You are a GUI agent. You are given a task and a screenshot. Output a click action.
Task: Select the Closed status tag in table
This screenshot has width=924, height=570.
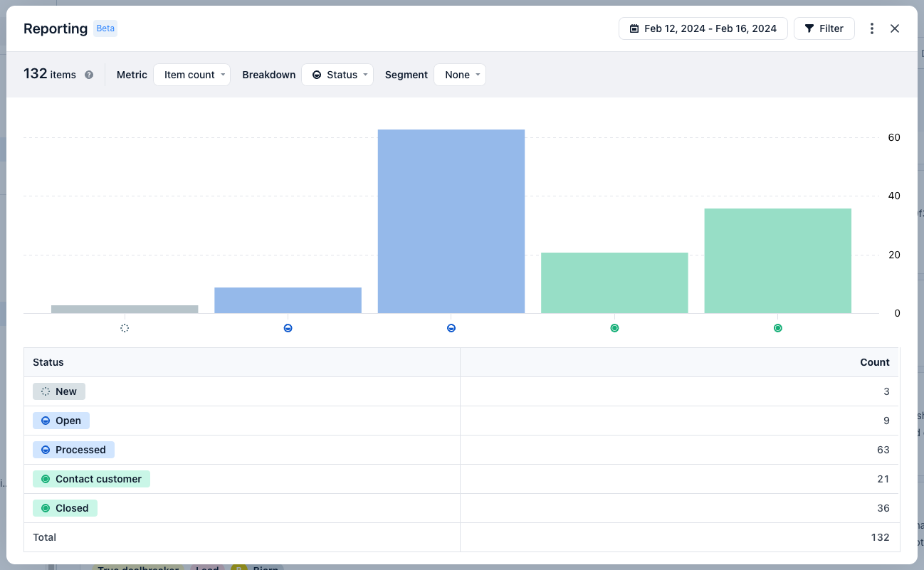pos(65,508)
